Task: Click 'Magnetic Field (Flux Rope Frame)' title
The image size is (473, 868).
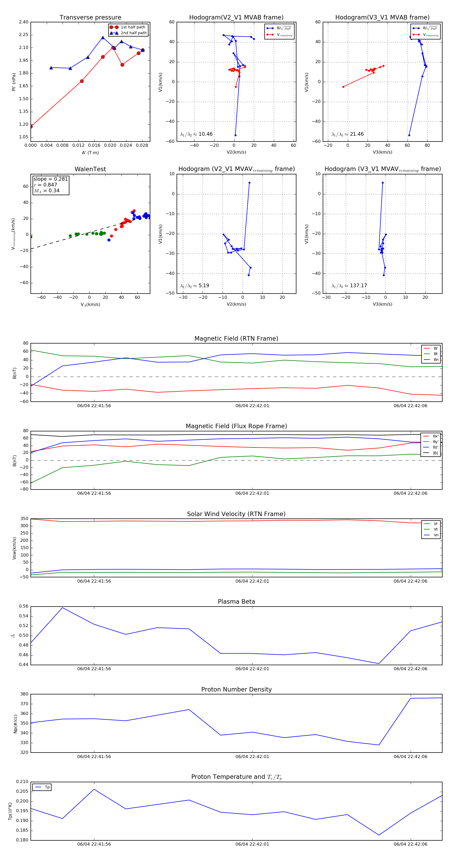Action: pyautogui.click(x=236, y=426)
